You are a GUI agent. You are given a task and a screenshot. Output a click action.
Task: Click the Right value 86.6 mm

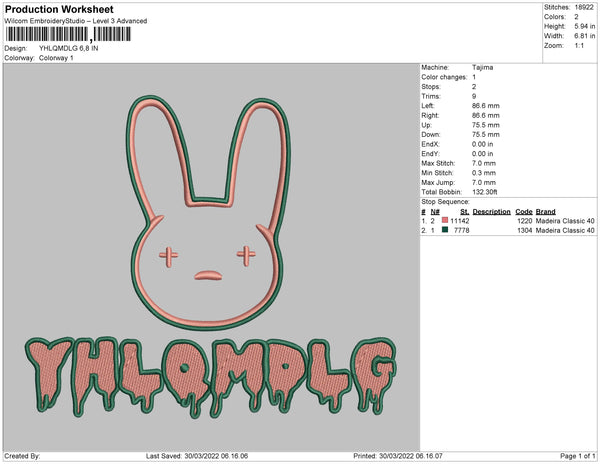click(x=486, y=116)
